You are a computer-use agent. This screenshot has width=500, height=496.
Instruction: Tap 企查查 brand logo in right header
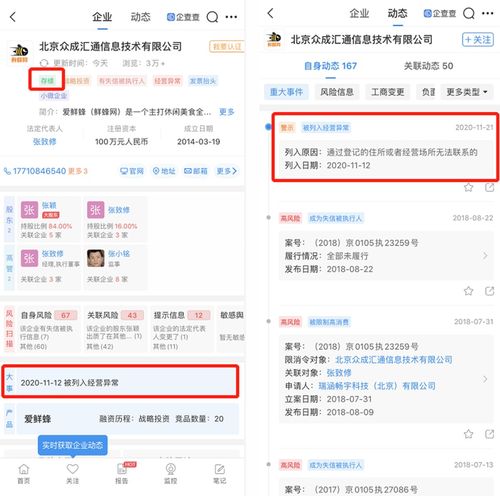[x=439, y=13]
